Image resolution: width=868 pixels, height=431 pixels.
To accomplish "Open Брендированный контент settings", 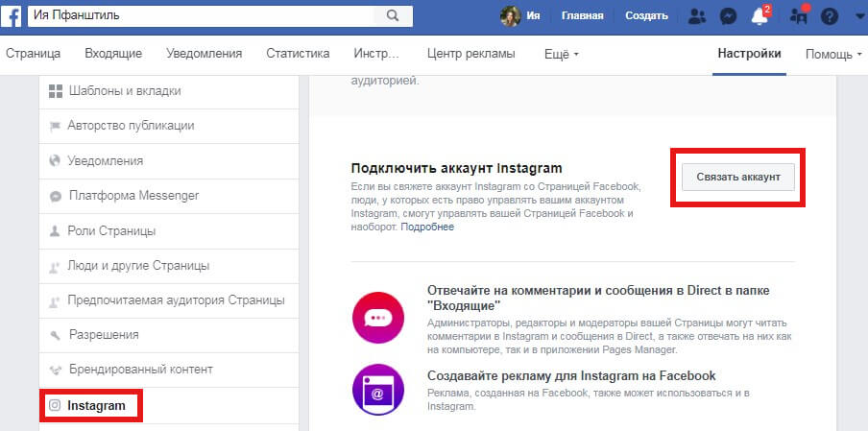I will point(169,369).
